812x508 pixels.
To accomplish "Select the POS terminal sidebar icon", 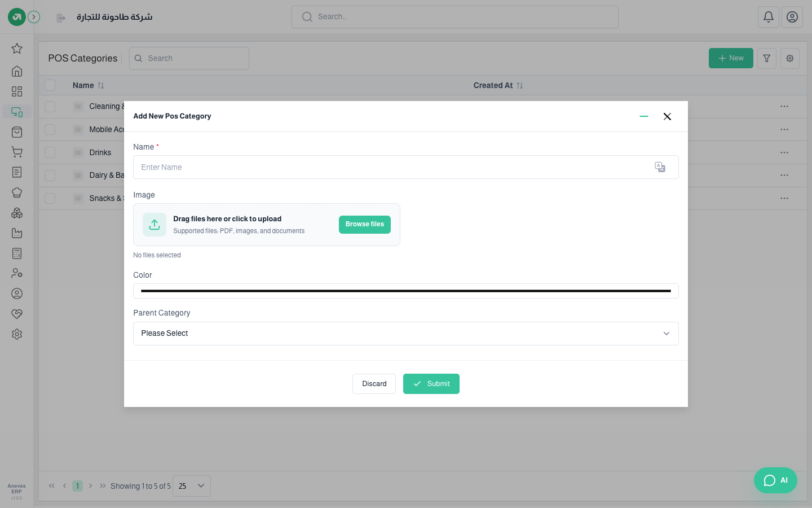I will pos(17,112).
